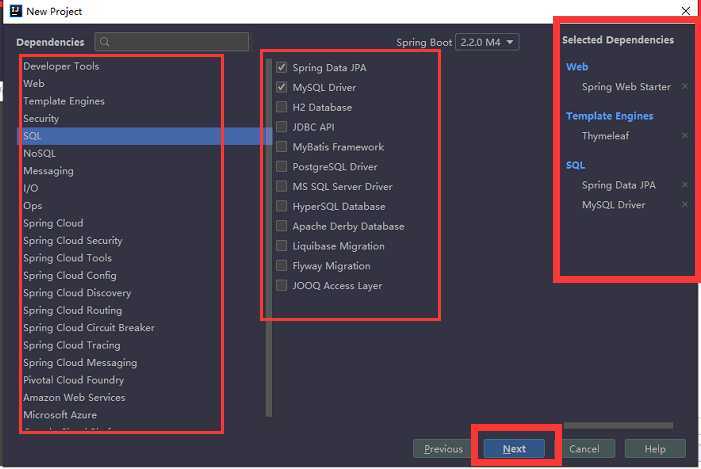Select Microsoft Azure category
This screenshot has width=701, height=469.
[x=60, y=415]
